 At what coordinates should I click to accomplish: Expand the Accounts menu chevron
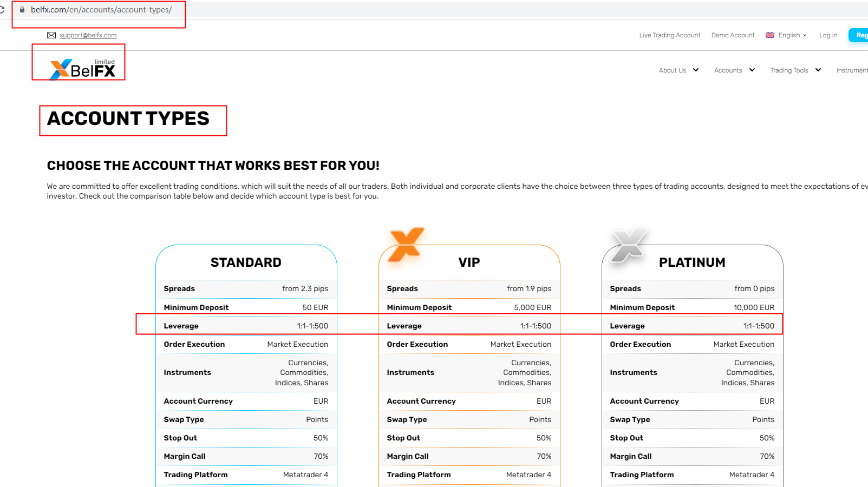[x=752, y=70]
